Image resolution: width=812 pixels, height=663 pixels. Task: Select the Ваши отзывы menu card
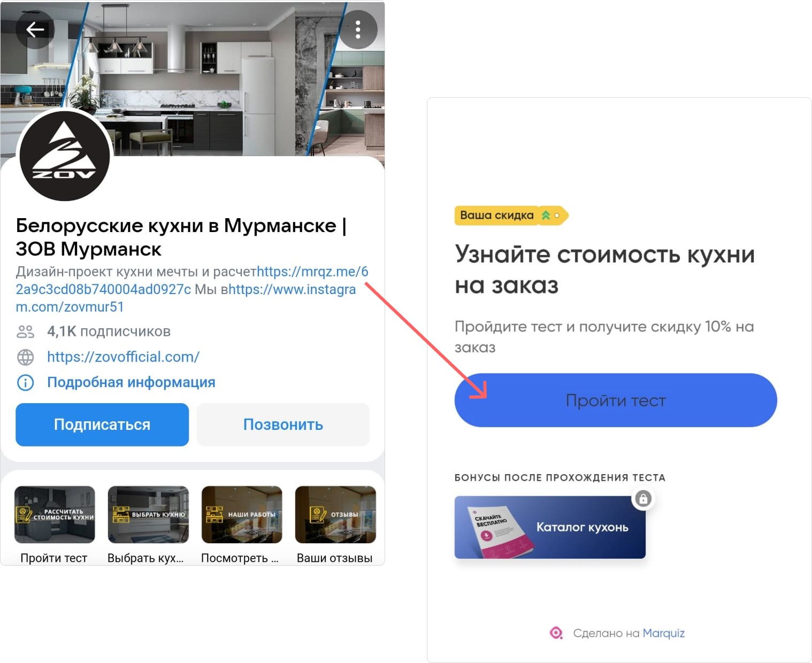(335, 515)
